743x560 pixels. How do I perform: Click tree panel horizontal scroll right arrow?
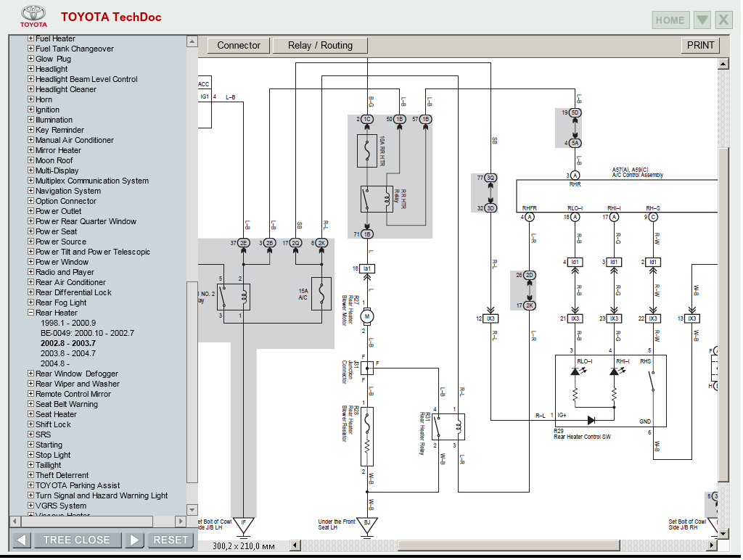coord(180,521)
